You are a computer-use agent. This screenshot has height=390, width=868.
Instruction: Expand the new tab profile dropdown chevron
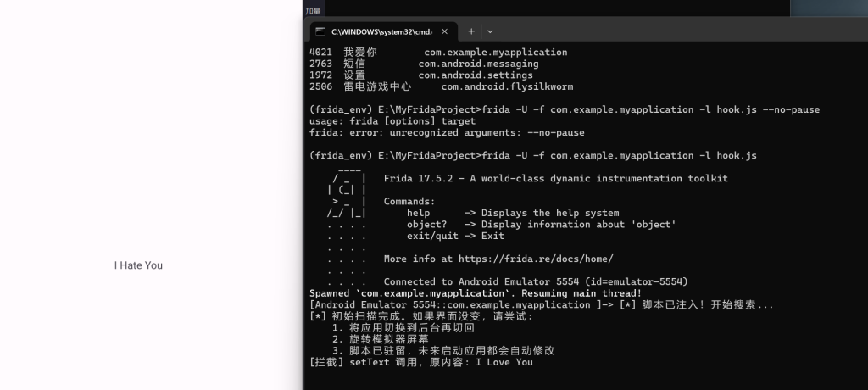(490, 31)
